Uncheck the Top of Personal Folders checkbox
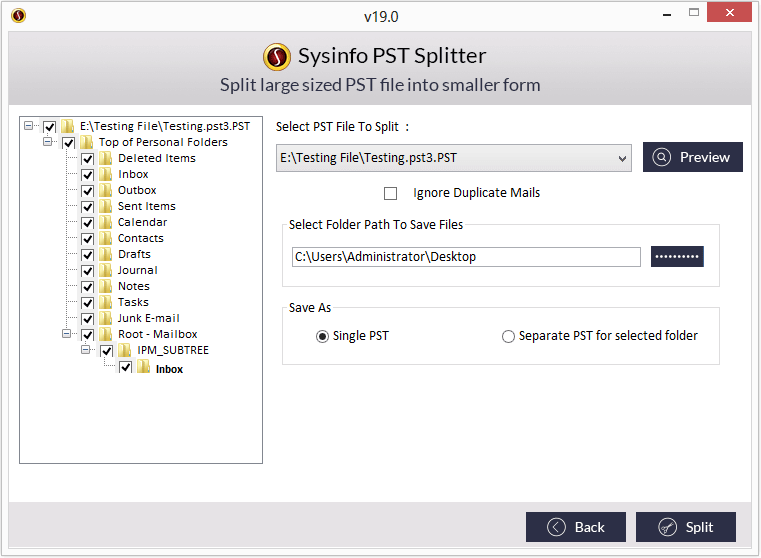 pos(68,143)
